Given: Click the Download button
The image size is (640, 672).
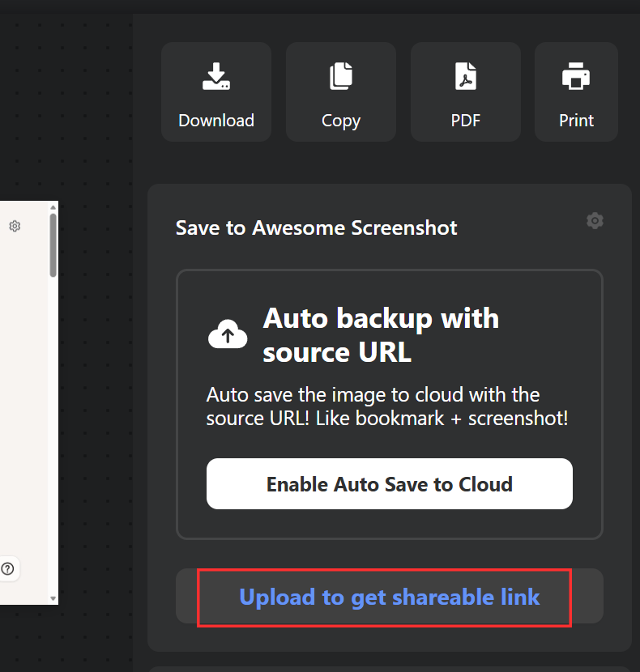Looking at the screenshot, I should 216,91.
